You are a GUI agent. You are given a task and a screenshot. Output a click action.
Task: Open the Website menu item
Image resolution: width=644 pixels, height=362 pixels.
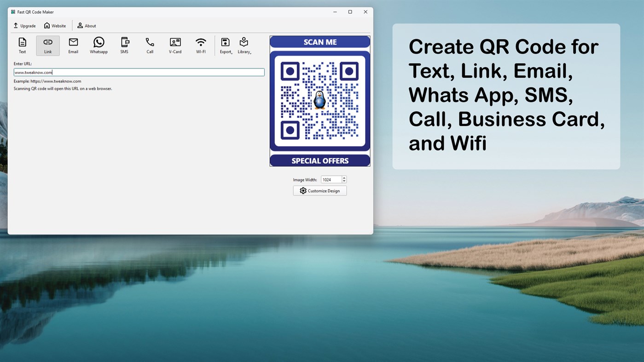[54, 26]
